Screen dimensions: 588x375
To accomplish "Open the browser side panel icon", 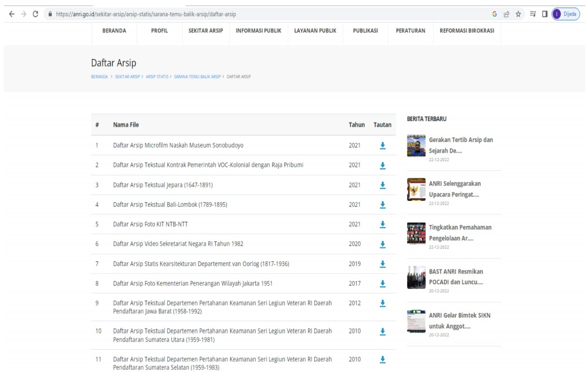I will point(545,14).
